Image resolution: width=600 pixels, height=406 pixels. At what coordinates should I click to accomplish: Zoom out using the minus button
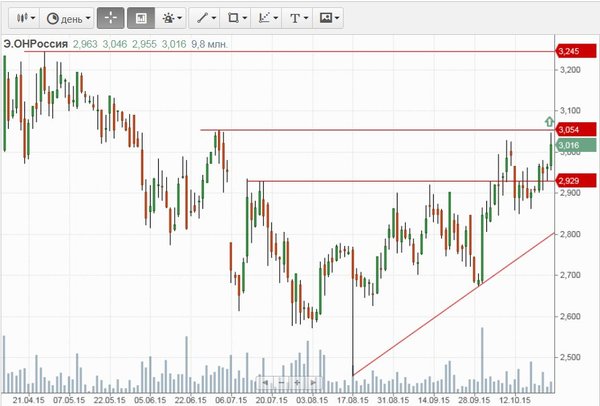tap(283, 382)
